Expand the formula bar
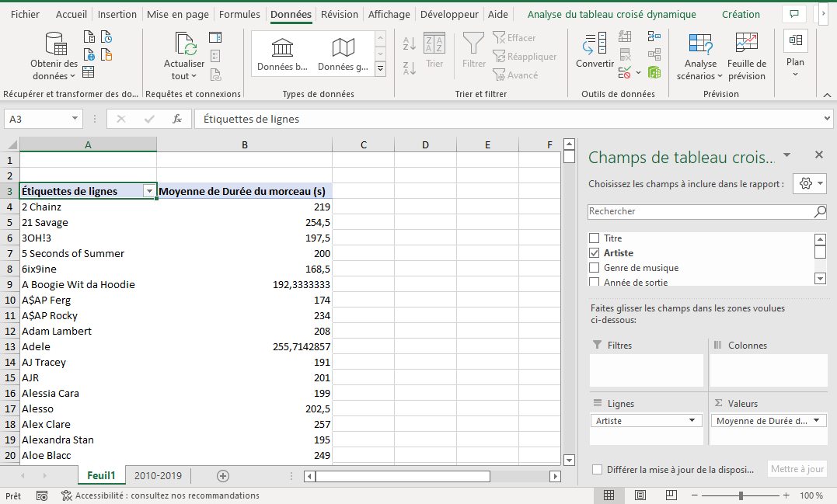 827,118
